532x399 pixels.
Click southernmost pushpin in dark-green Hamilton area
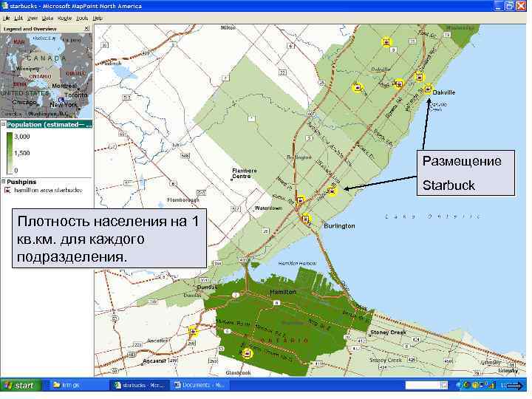[248, 353]
